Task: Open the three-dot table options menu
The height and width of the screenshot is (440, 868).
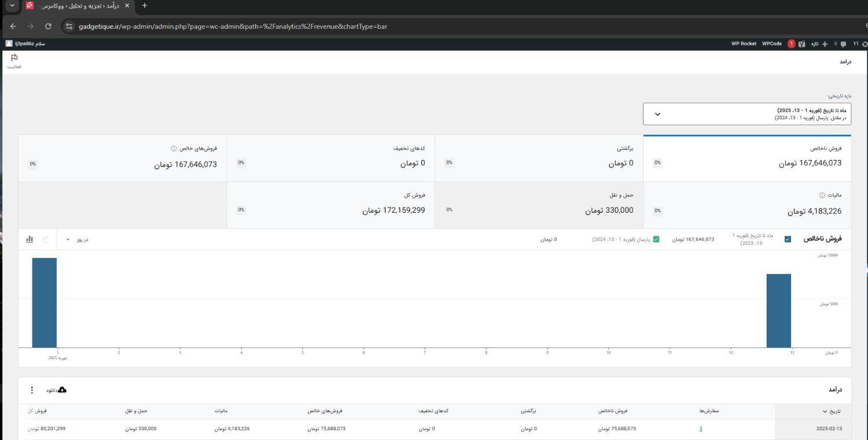Action: tap(32, 390)
